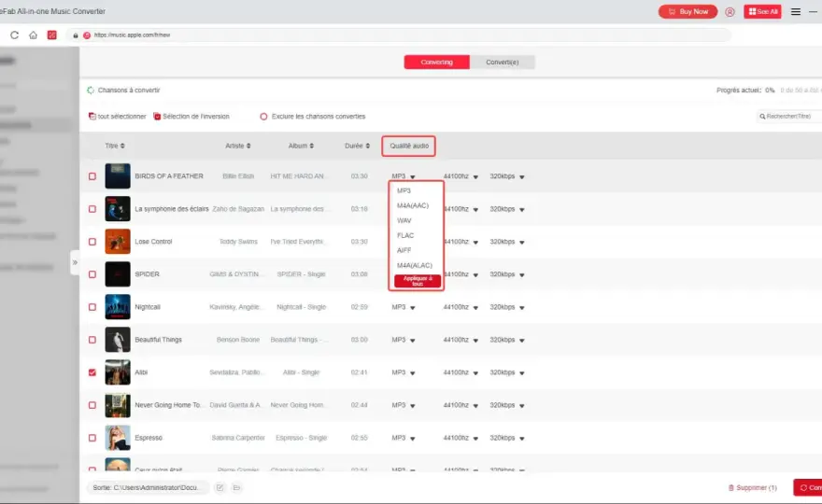The image size is (822, 504).
Task: Click the Sortie output path field
Action: point(148,488)
